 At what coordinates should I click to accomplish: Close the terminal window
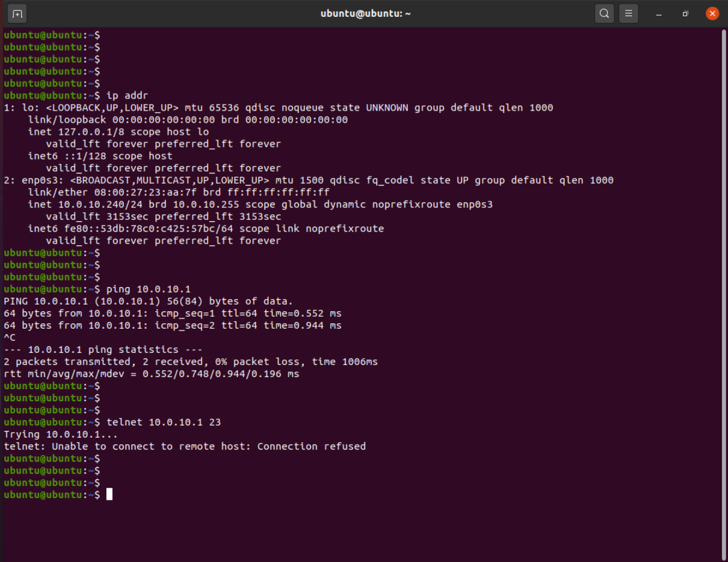[712, 13]
